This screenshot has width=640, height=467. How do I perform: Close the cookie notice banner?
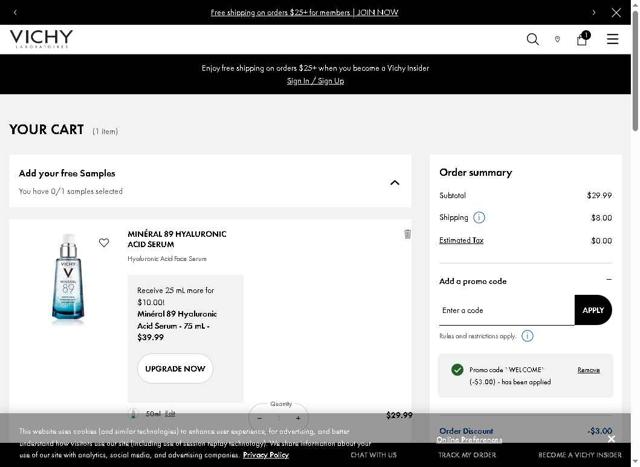pyautogui.click(x=611, y=439)
